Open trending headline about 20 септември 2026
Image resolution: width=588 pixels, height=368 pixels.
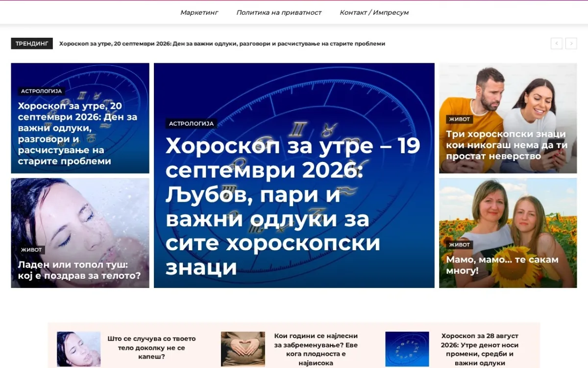(x=222, y=44)
